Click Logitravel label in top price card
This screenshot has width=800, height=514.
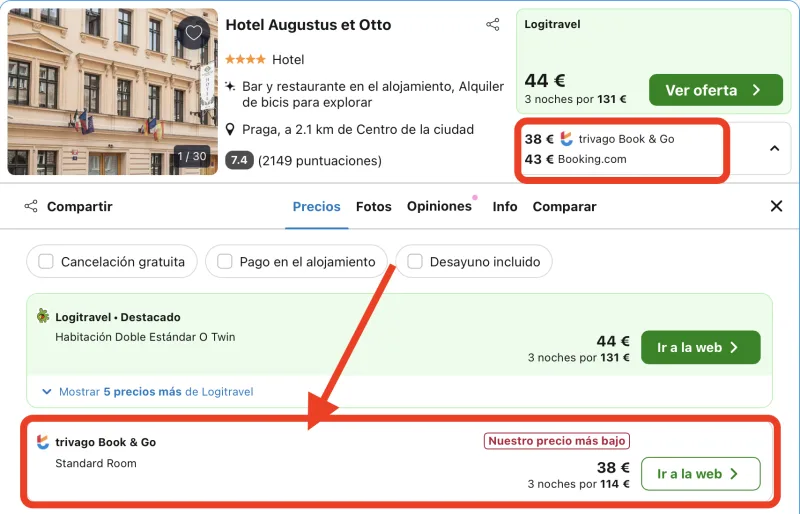pos(552,24)
